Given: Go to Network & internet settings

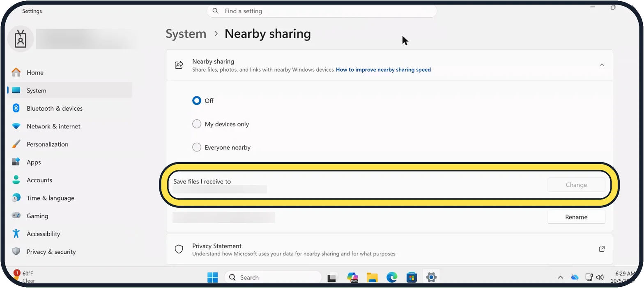Looking at the screenshot, I should [x=69, y=126].
